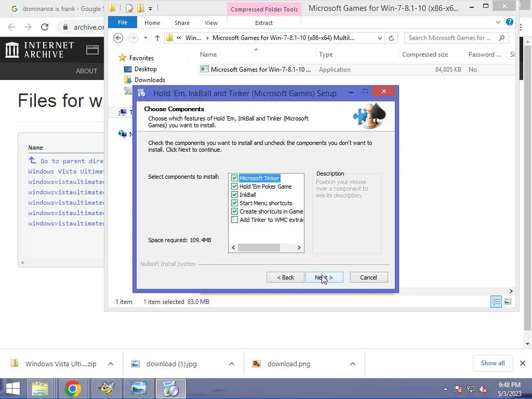
Task: Open the bee application in taskbar
Action: pyautogui.click(x=107, y=389)
